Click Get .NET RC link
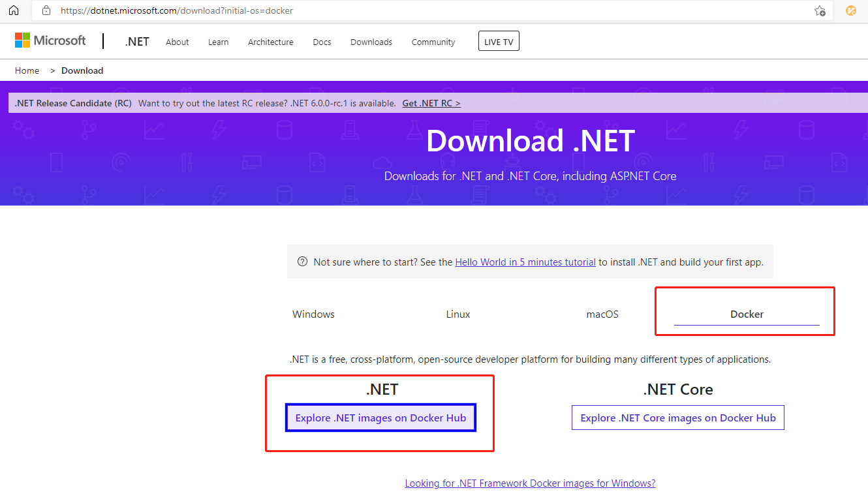868x503 pixels. pos(431,103)
